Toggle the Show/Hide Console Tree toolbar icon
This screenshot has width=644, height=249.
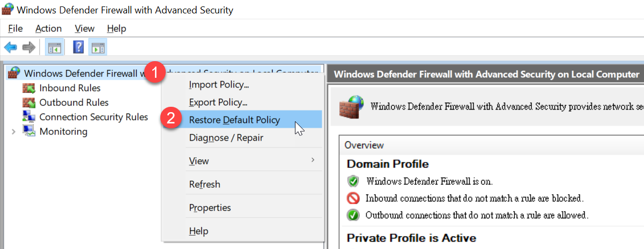(54, 47)
